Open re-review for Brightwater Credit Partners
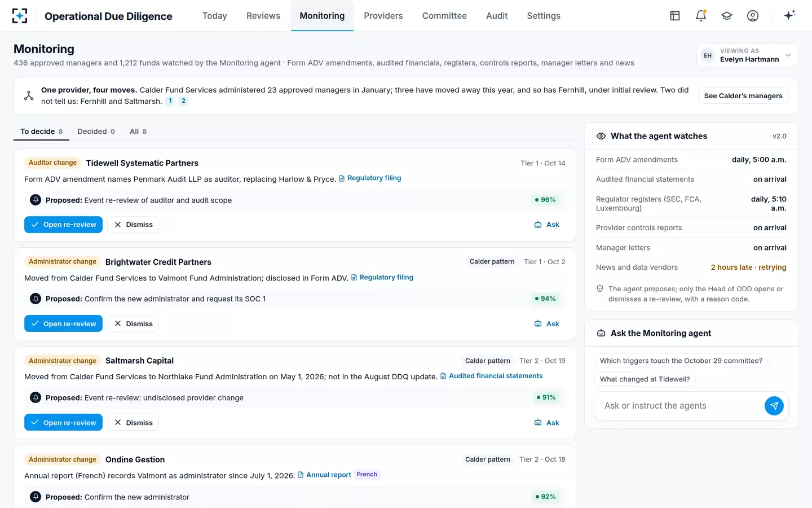 tap(63, 324)
